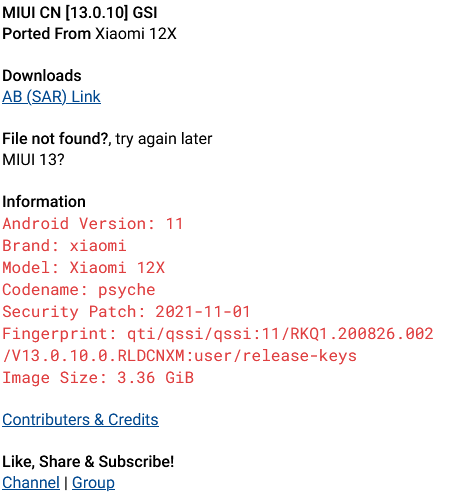Select the Brand: xiaomi code line
Image resolution: width=454 pixels, height=497 pixels.
pos(64,246)
